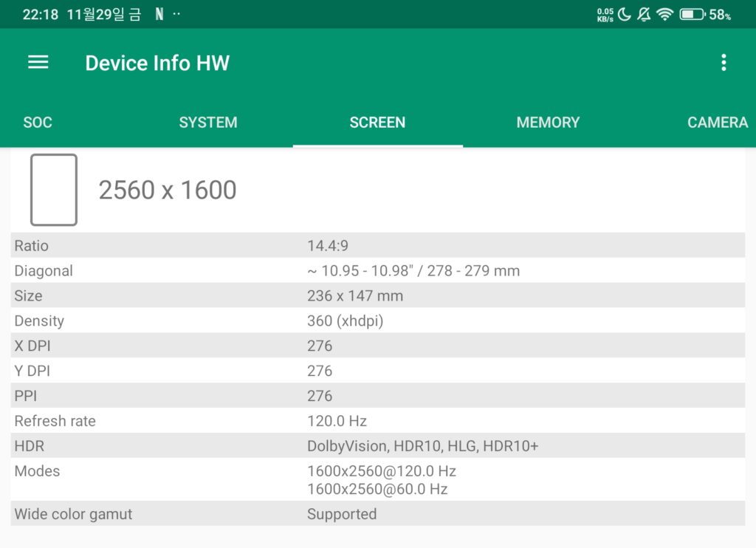Tap the 276 value in X DPI row

[320, 346]
